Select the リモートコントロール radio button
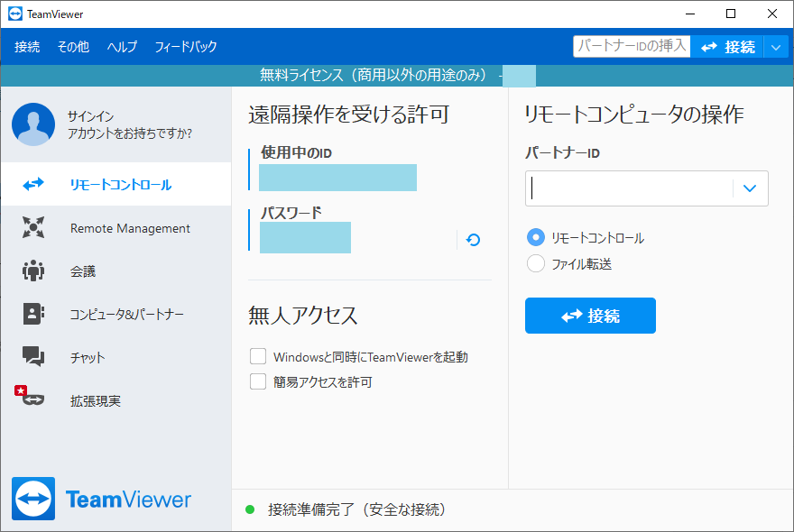 (x=536, y=237)
